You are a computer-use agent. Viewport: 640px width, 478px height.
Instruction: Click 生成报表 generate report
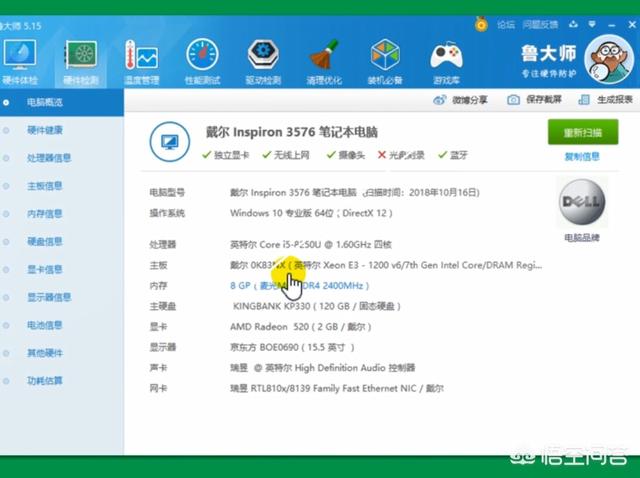click(x=607, y=100)
